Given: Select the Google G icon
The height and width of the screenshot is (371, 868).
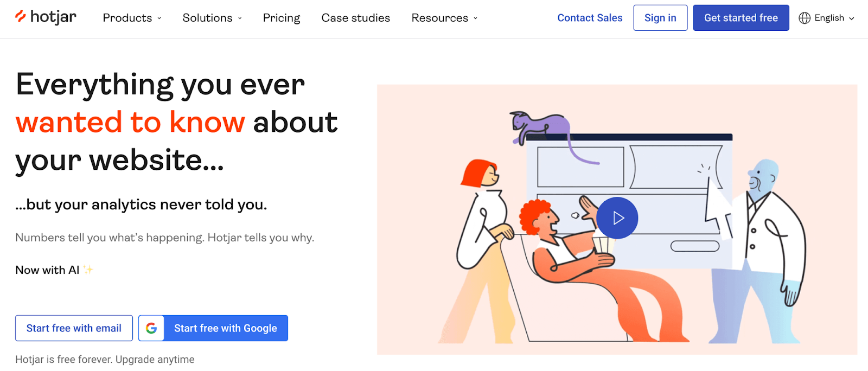Looking at the screenshot, I should pos(152,328).
